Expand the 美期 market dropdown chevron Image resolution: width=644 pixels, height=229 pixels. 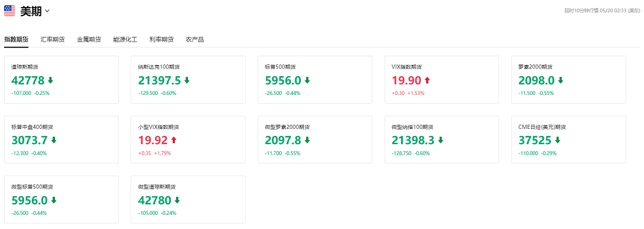(x=47, y=12)
